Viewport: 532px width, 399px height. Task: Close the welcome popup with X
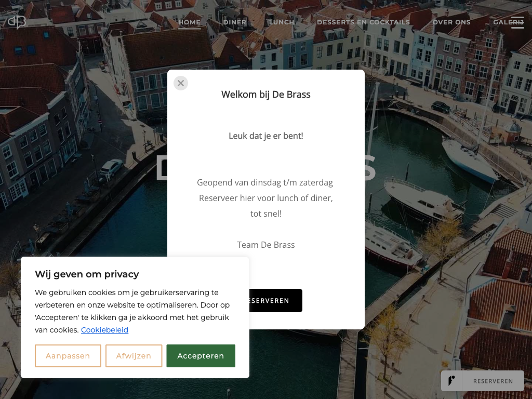click(181, 83)
